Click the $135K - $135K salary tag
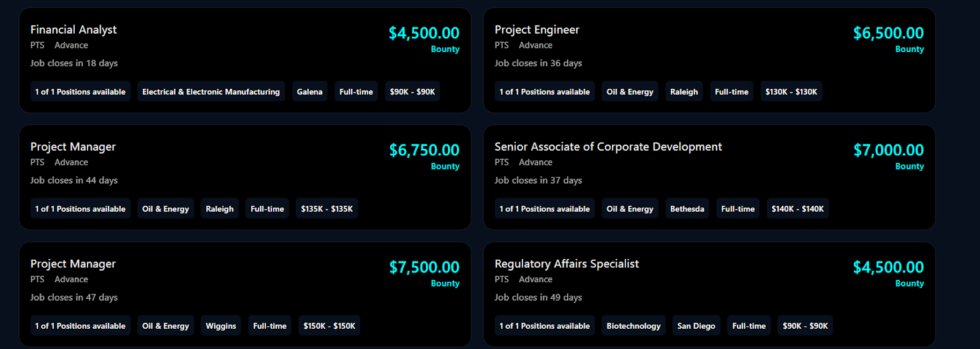980x349 pixels. point(326,209)
